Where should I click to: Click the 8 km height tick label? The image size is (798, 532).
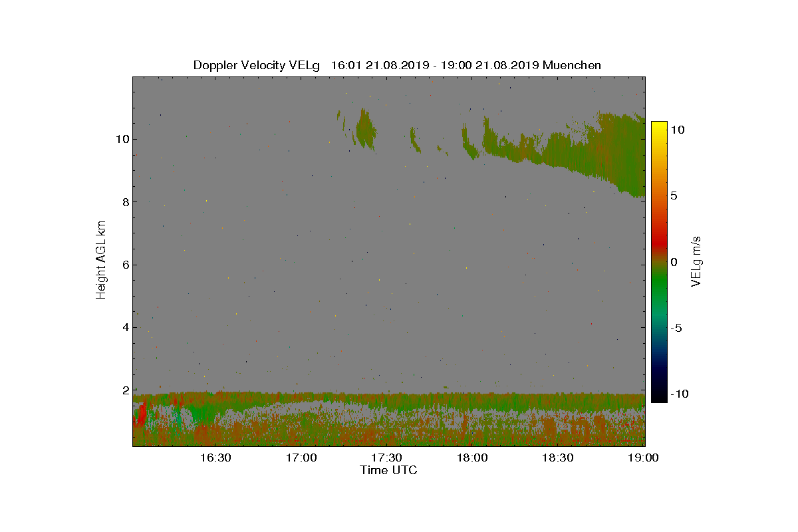point(125,201)
